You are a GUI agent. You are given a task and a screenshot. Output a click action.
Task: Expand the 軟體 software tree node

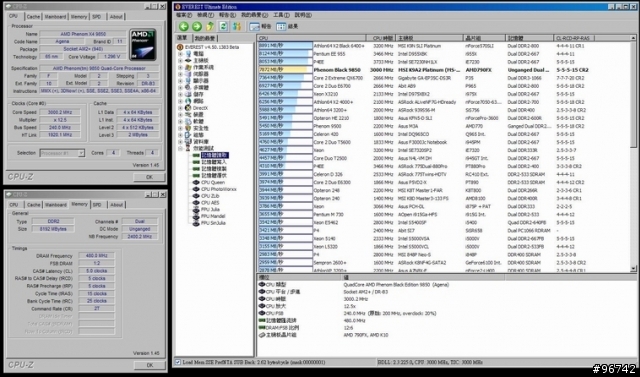tap(180, 122)
